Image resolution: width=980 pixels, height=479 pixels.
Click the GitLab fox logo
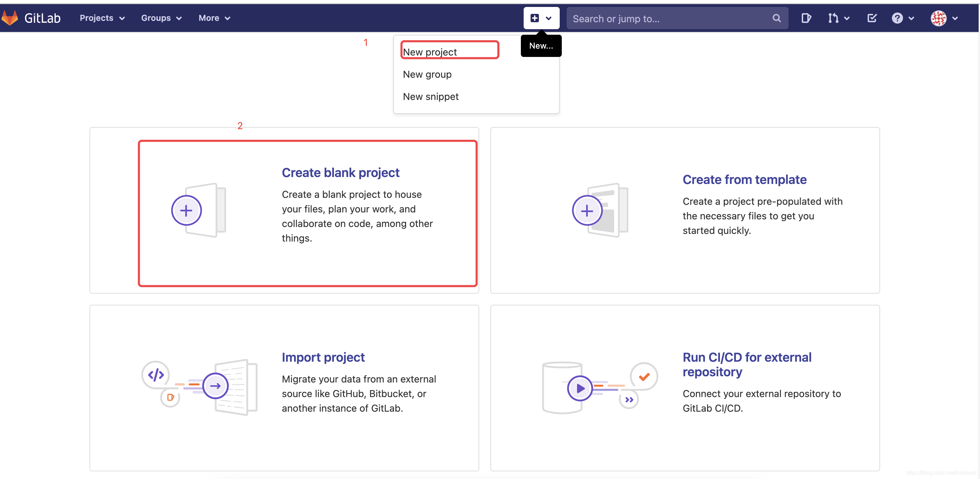pyautogui.click(x=10, y=18)
